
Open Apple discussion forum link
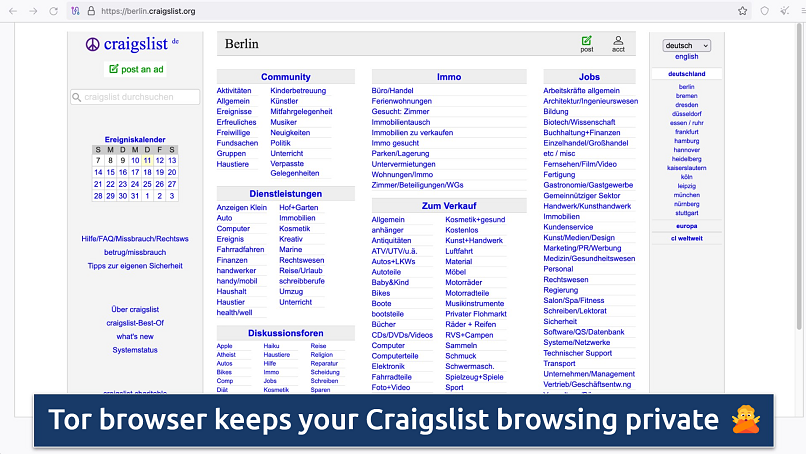[224, 346]
